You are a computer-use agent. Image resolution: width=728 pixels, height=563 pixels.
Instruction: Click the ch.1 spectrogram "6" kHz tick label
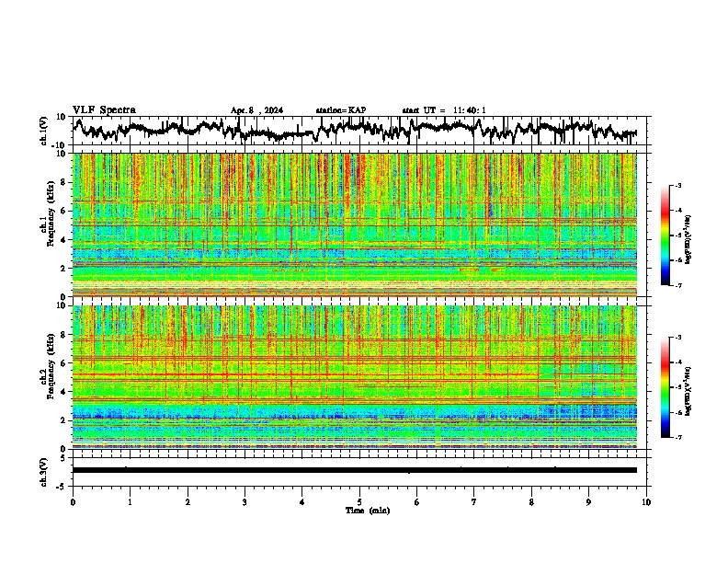pyautogui.click(x=63, y=211)
